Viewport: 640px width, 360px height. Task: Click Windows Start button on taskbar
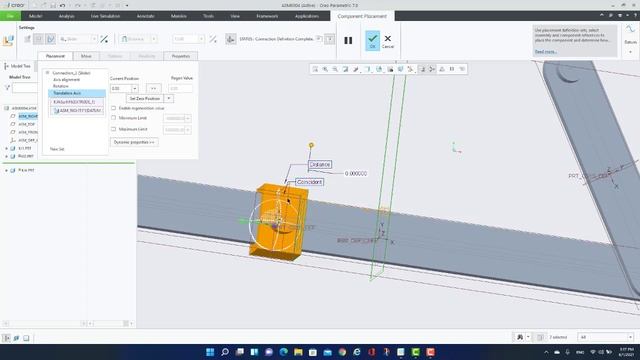(x=210, y=352)
